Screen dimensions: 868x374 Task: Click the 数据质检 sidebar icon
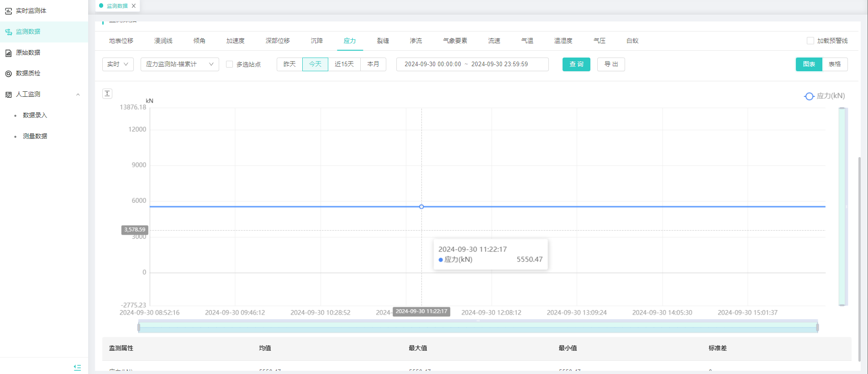pos(8,74)
